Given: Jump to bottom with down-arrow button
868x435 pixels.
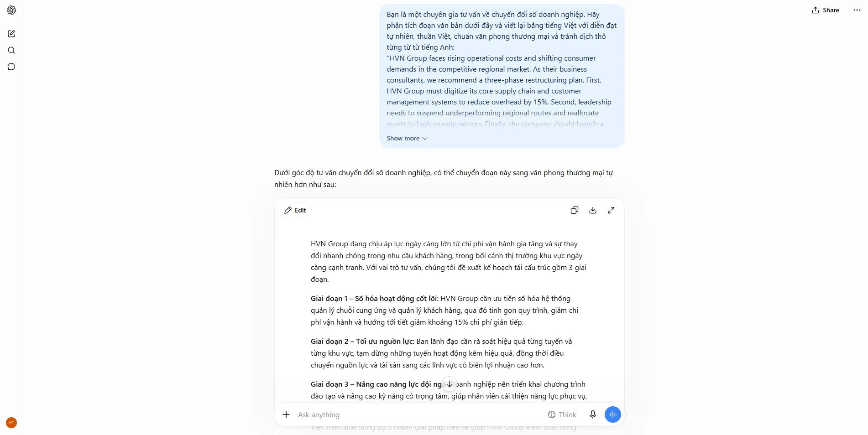Looking at the screenshot, I should (x=450, y=384).
